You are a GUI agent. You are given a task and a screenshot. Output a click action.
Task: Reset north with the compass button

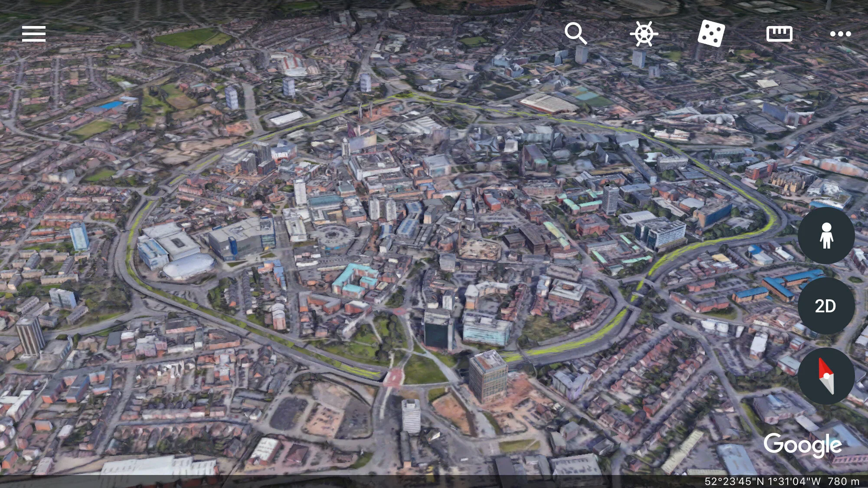(826, 376)
